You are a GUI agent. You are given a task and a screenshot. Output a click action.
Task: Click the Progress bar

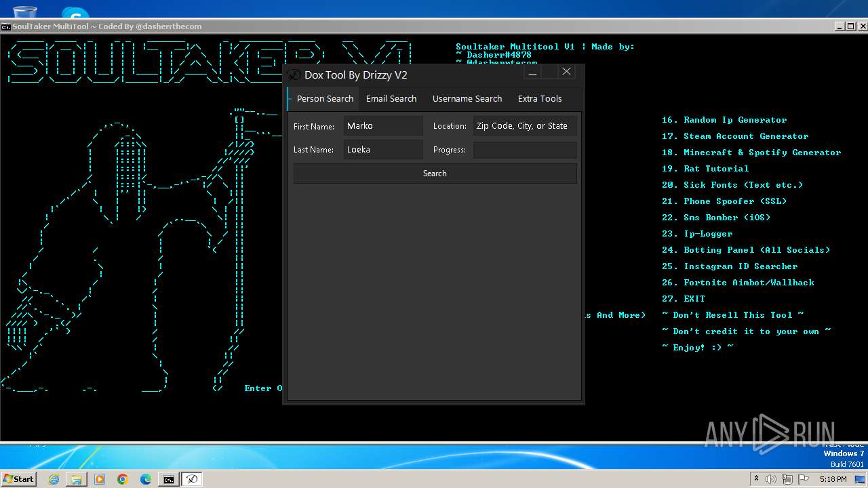(525, 150)
